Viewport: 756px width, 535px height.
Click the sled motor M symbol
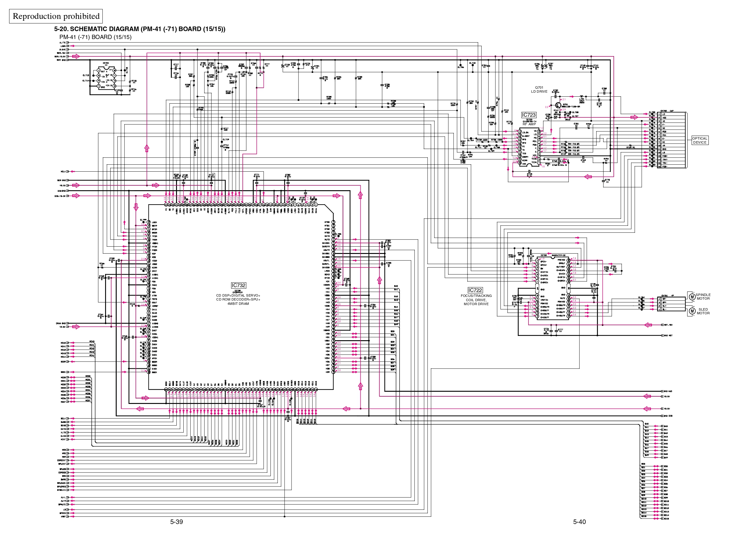692,311
